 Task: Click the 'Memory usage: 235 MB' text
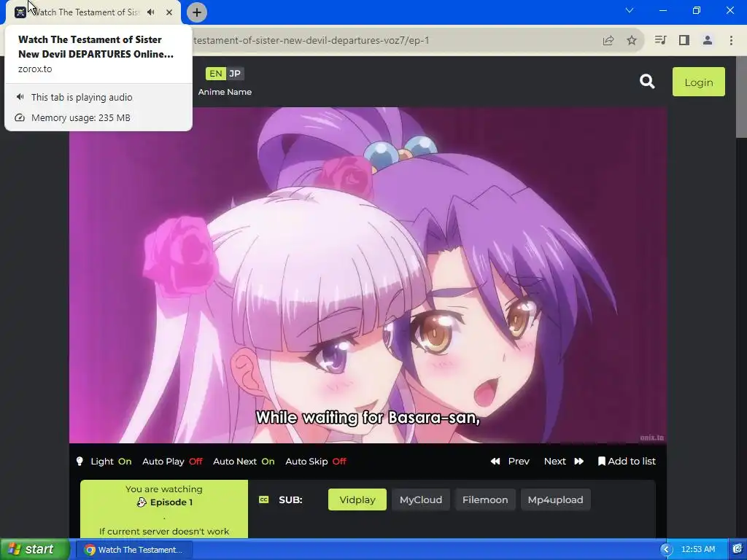(x=80, y=117)
